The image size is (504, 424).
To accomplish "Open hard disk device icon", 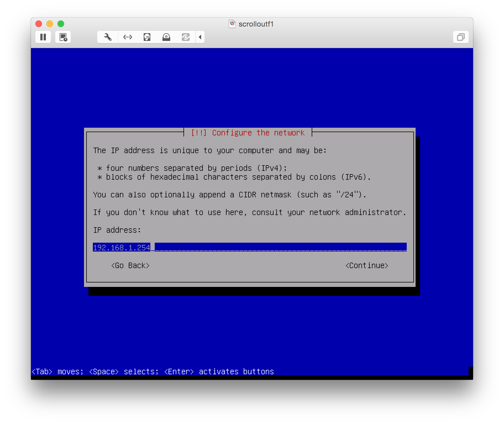I will (x=147, y=37).
